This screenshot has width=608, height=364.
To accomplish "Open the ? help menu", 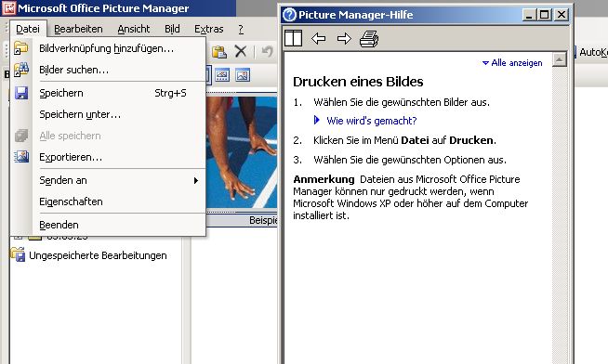I will [241, 29].
